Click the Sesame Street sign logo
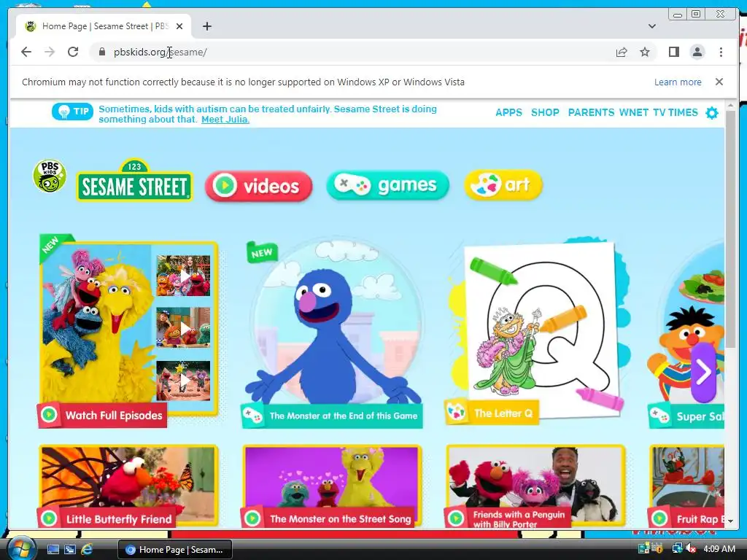Image resolution: width=747 pixels, height=560 pixels. pyautogui.click(x=134, y=180)
